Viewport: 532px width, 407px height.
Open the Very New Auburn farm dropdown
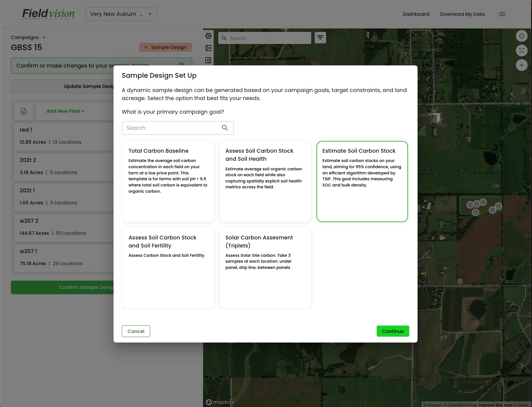point(121,14)
